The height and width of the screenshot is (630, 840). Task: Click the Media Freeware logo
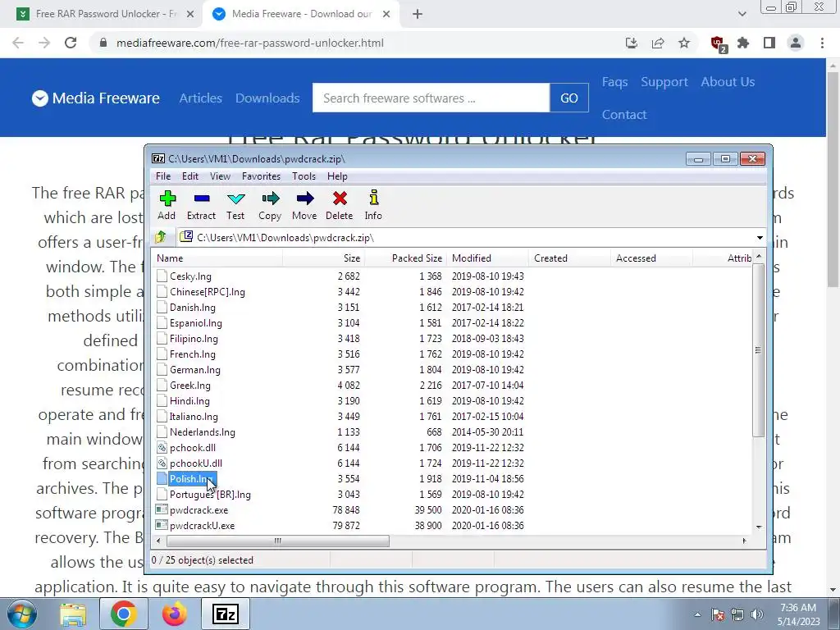[95, 98]
